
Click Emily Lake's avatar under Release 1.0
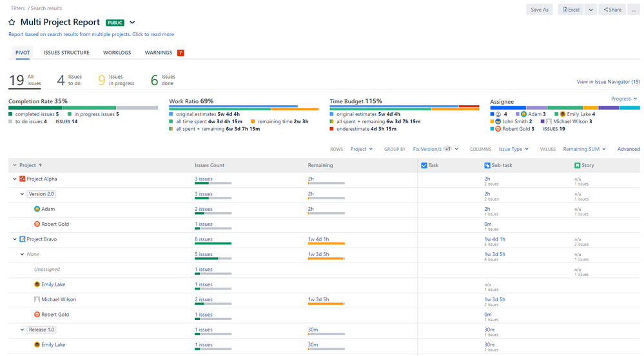point(37,345)
